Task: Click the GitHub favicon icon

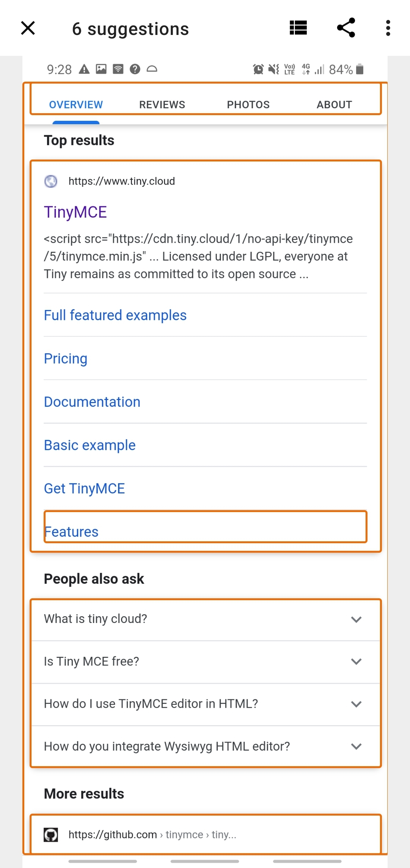Action: click(x=51, y=835)
